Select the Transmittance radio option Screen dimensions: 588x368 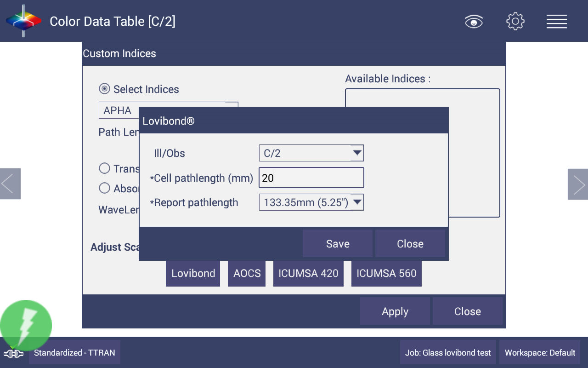(x=104, y=168)
